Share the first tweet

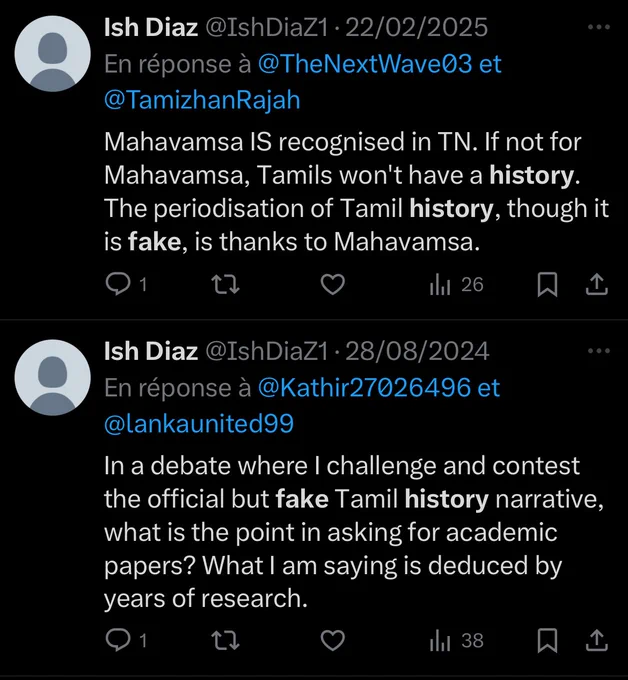tap(597, 284)
